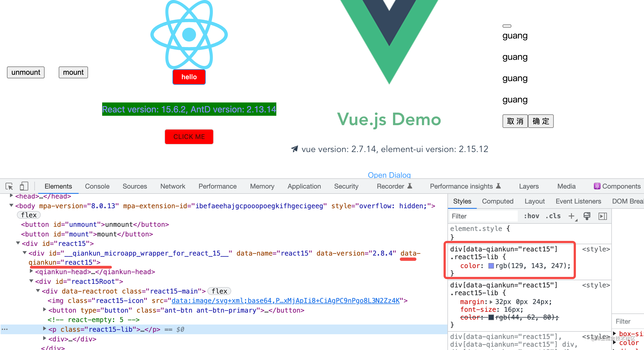Image resolution: width=644 pixels, height=350 pixels.
Task: Click the React logo image
Action: [189, 35]
